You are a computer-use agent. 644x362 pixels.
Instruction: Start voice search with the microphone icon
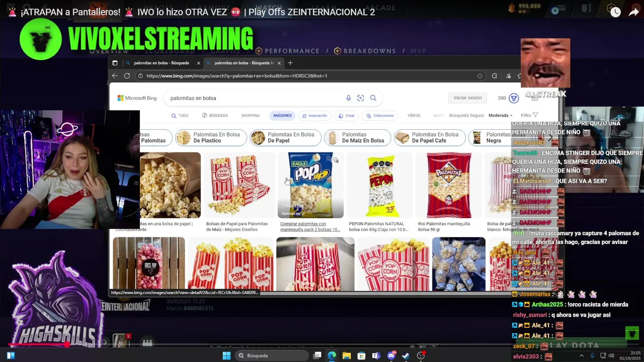[348, 98]
